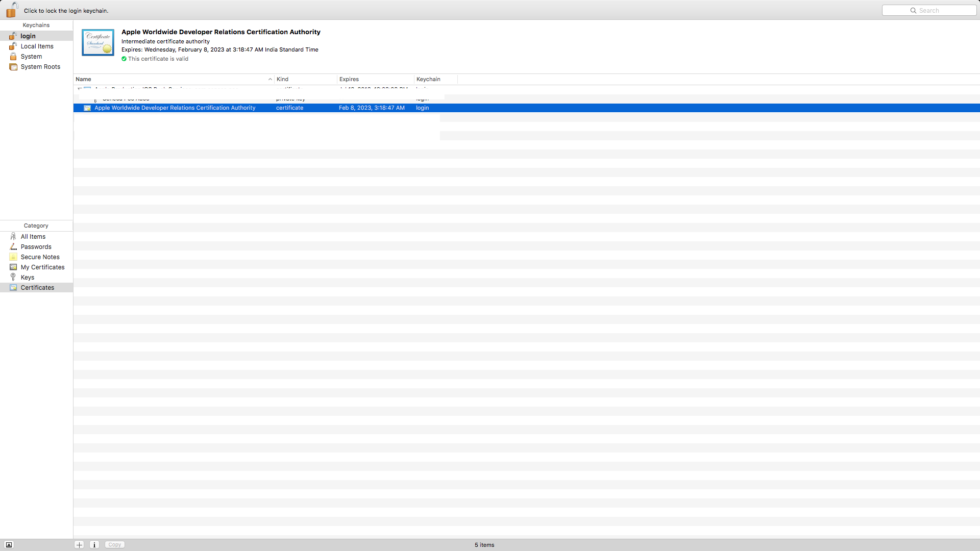This screenshot has width=980, height=551.
Task: Switch to the My Certificates category
Action: pos(42,267)
